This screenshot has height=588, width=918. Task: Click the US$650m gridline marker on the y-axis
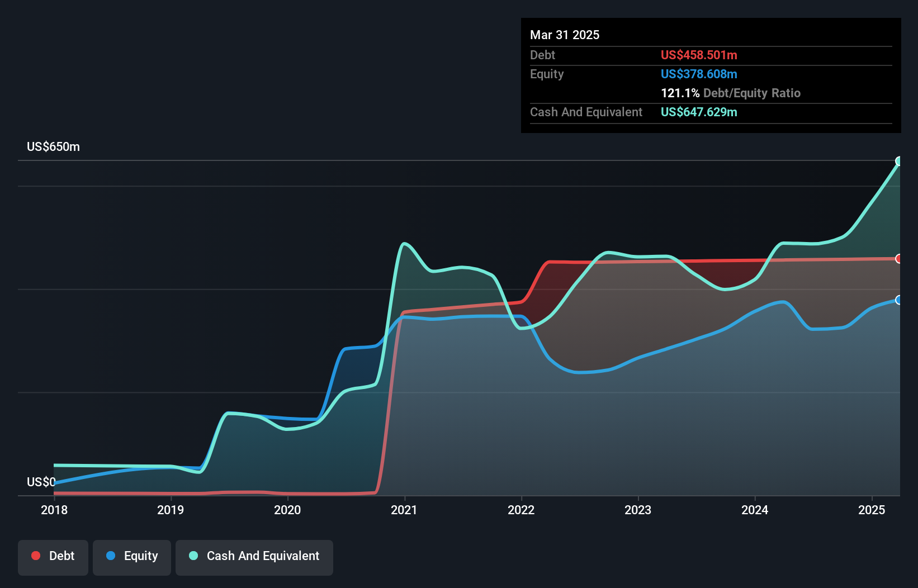pyautogui.click(x=54, y=146)
